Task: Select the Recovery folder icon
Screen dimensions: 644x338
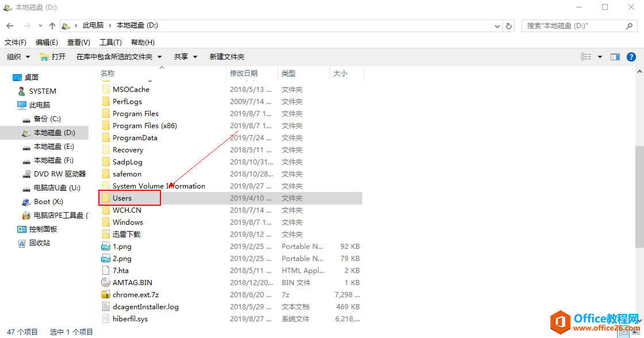Action: 106,150
